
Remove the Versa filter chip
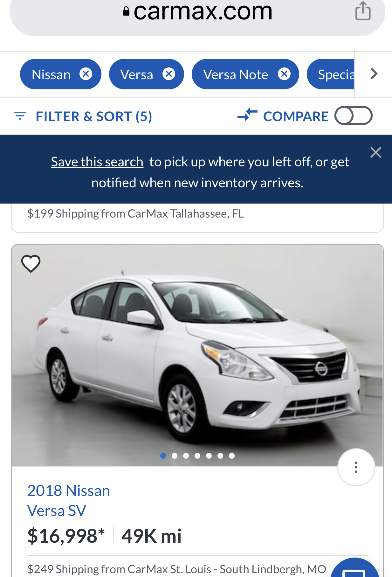click(169, 74)
